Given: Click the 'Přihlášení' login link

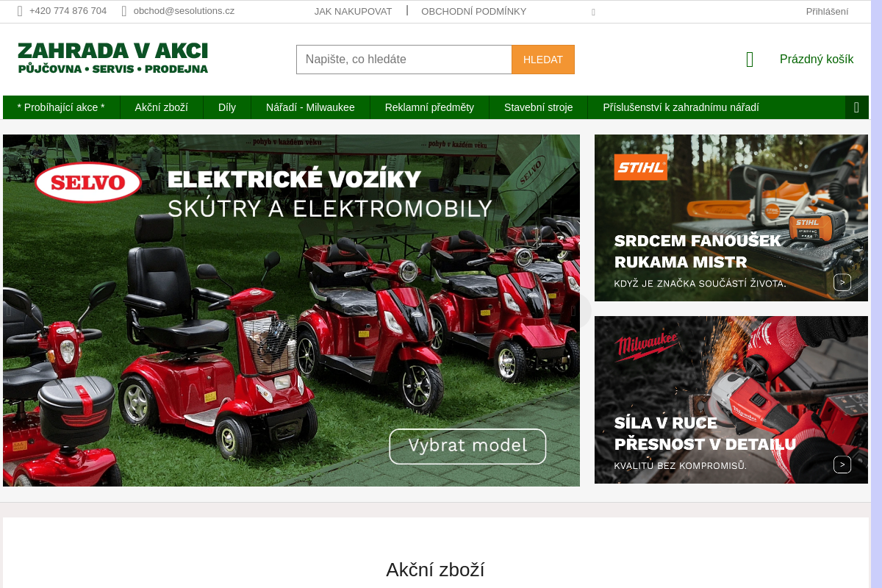Looking at the screenshot, I should (x=827, y=12).
